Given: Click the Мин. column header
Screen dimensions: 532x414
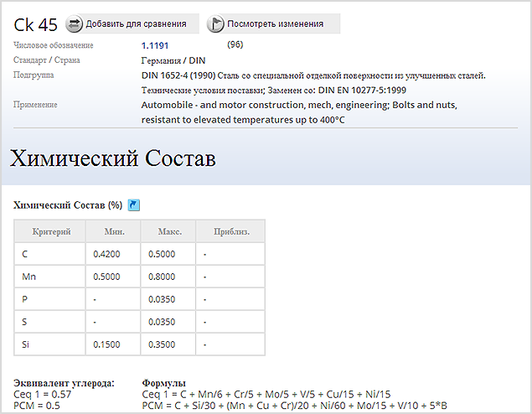Looking at the screenshot, I should (113, 231).
